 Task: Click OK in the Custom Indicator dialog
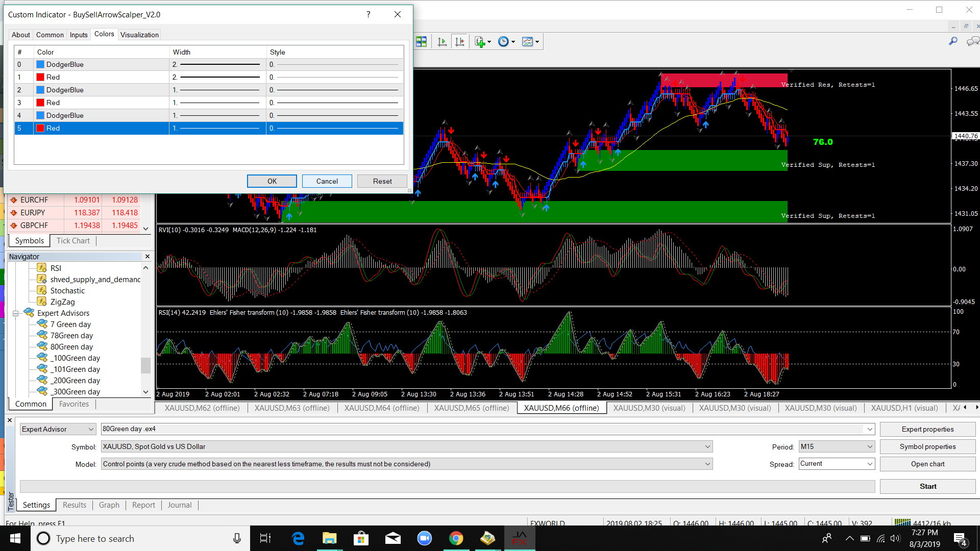tap(272, 181)
